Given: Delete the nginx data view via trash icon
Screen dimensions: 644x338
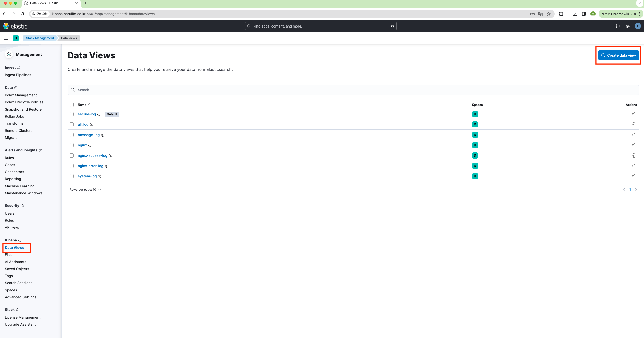Looking at the screenshot, I should pos(634,145).
